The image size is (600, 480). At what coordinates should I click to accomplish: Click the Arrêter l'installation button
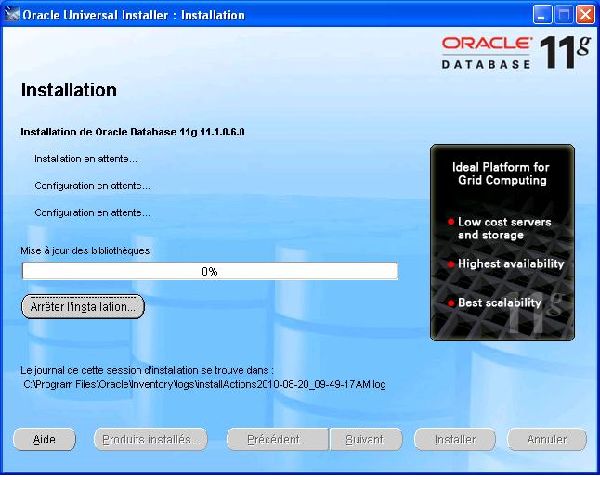pyautogui.click(x=83, y=306)
